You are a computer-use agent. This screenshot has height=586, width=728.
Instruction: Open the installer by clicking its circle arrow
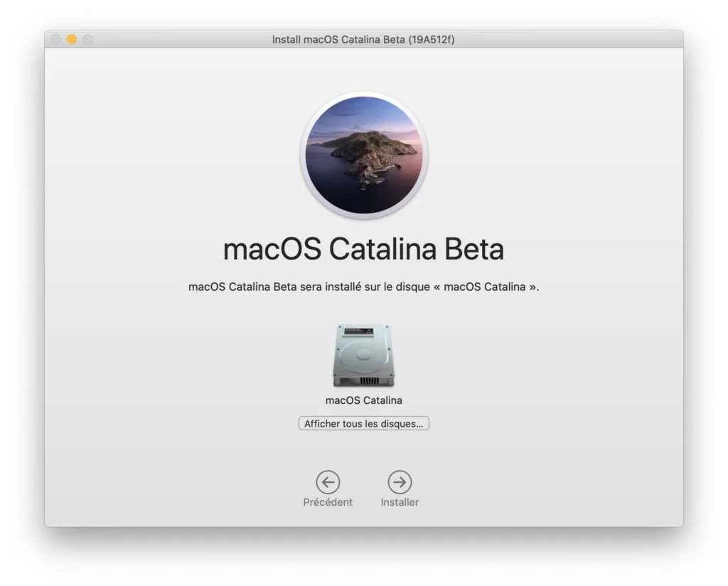point(399,482)
